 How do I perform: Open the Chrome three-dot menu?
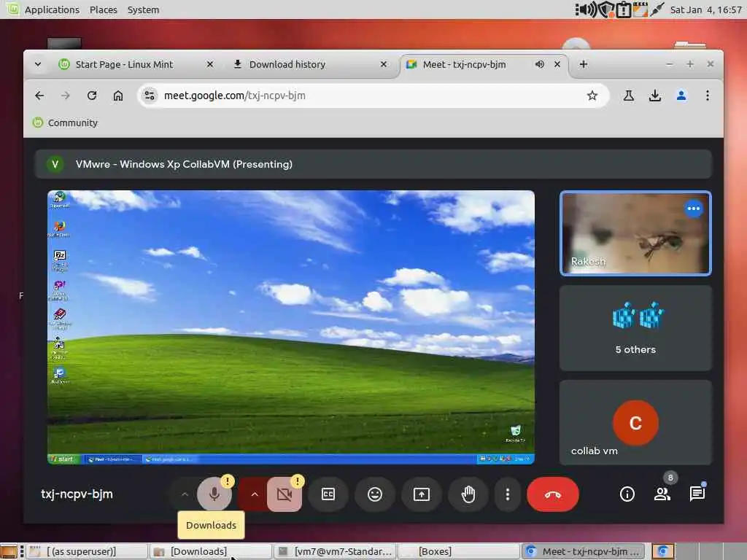point(708,96)
